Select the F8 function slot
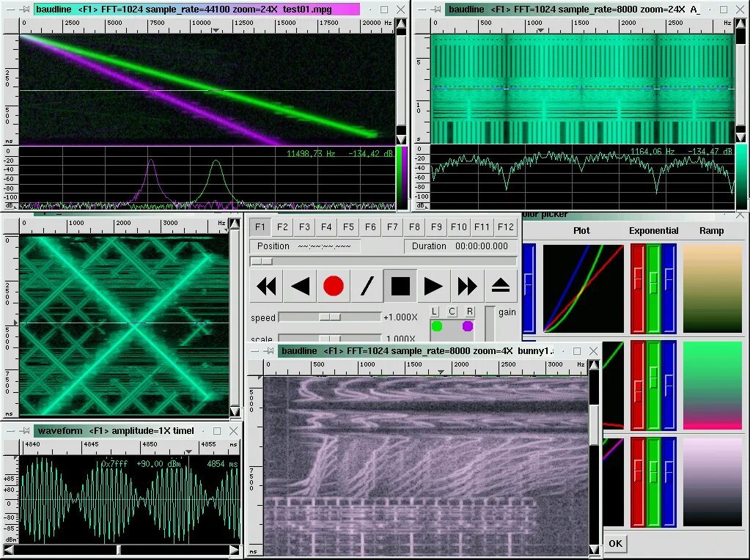750x560 pixels. point(414,226)
